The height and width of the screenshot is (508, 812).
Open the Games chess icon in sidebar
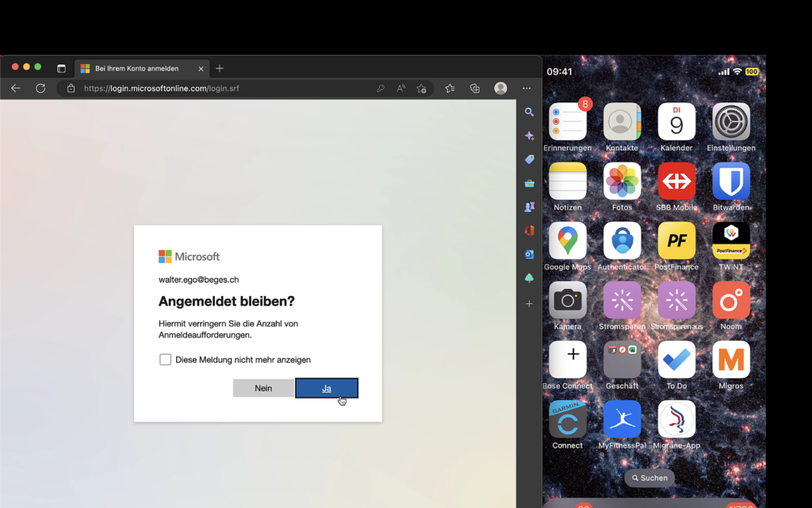pos(529,207)
